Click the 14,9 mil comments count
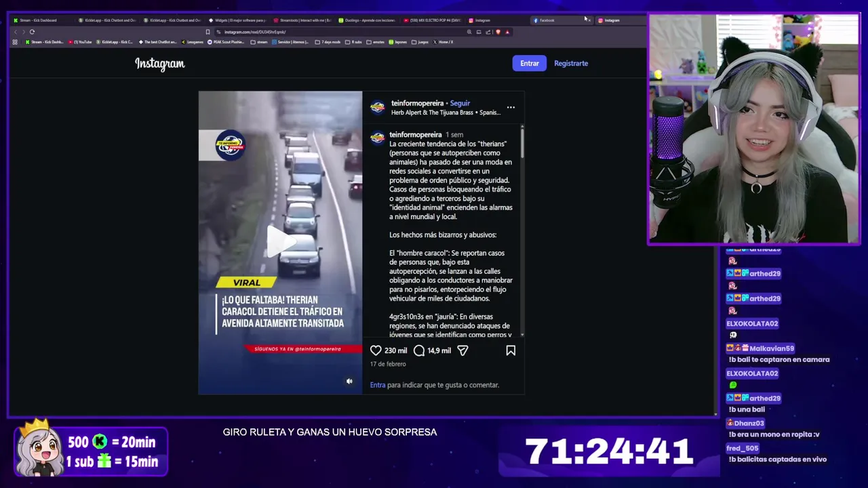 pos(439,350)
